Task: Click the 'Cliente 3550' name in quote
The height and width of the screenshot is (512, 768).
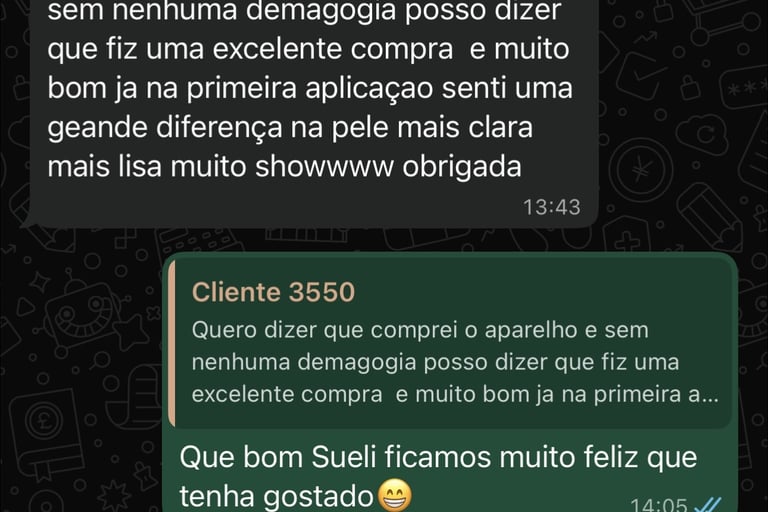Action: (273, 292)
